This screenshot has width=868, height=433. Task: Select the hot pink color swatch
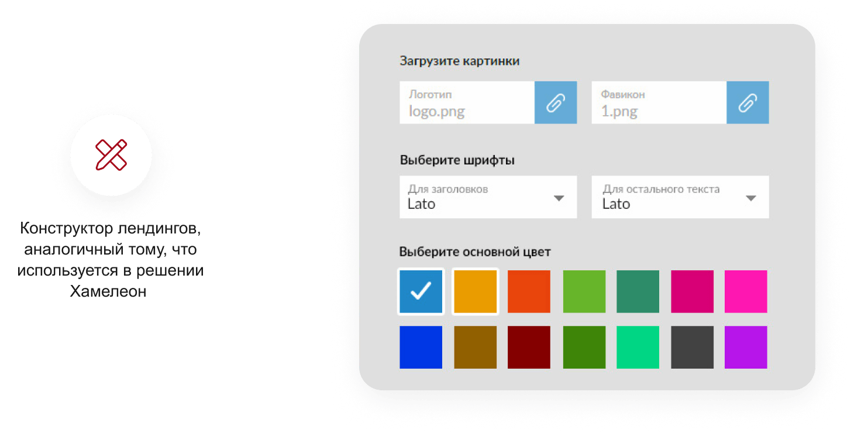tap(746, 291)
